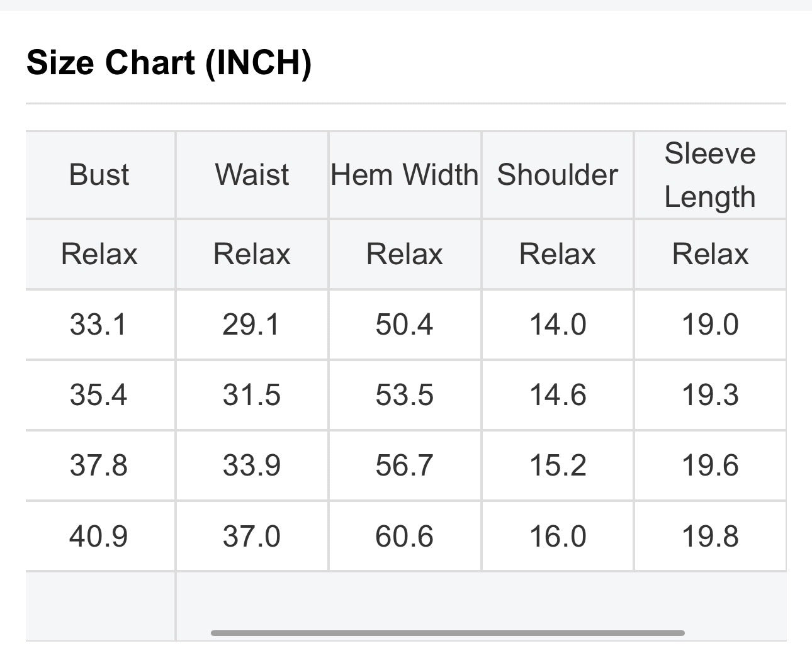Select shoulder value 14.6
The width and height of the screenshot is (812, 646).
tap(558, 395)
